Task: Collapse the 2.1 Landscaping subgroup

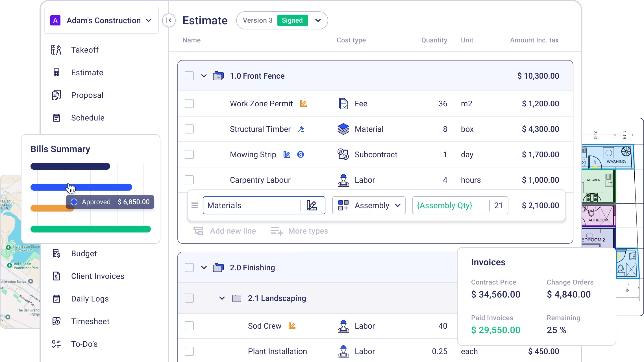Action: pyautogui.click(x=222, y=298)
